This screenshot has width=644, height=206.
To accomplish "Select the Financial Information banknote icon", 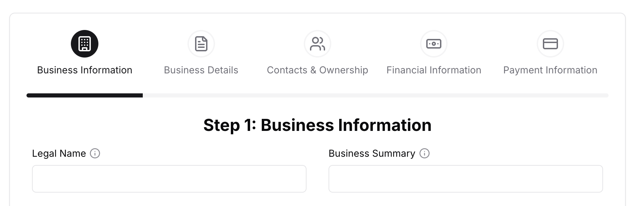I will [434, 44].
